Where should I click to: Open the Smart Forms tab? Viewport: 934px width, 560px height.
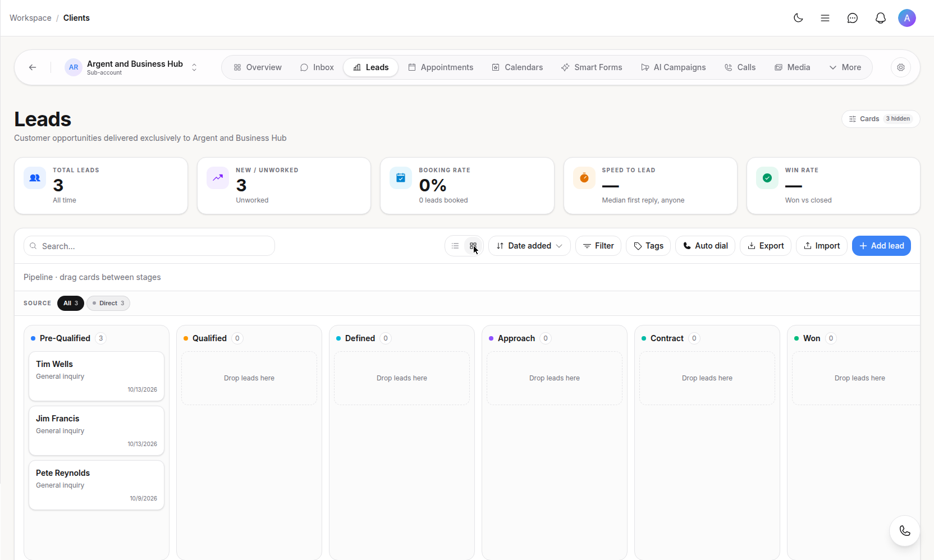coord(592,67)
